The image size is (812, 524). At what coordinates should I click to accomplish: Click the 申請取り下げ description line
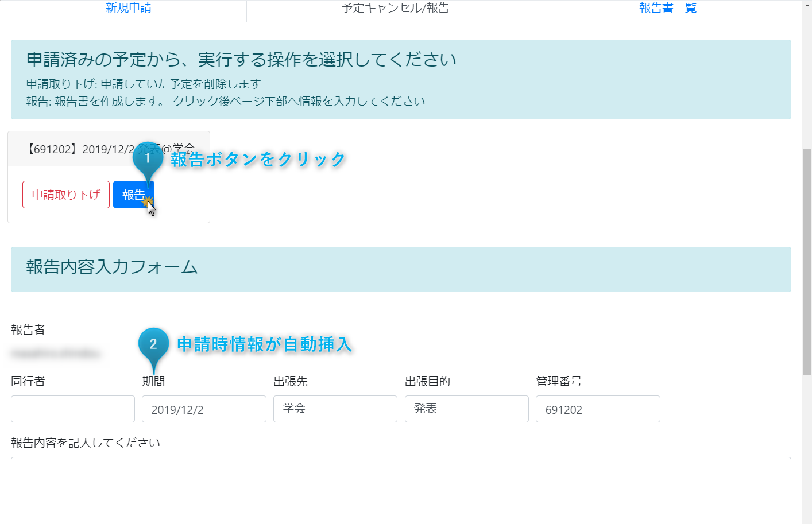click(144, 84)
